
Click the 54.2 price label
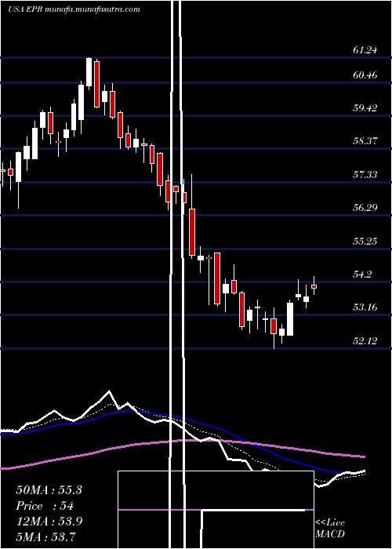[362, 274]
